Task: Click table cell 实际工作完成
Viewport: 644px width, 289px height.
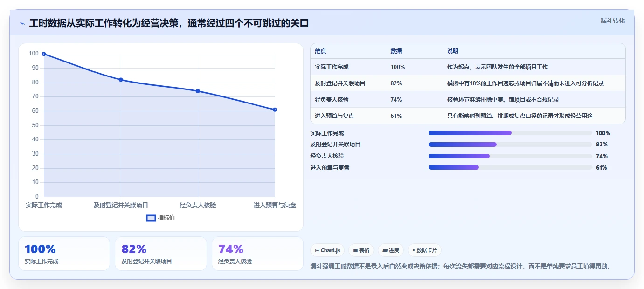Action: pos(332,67)
